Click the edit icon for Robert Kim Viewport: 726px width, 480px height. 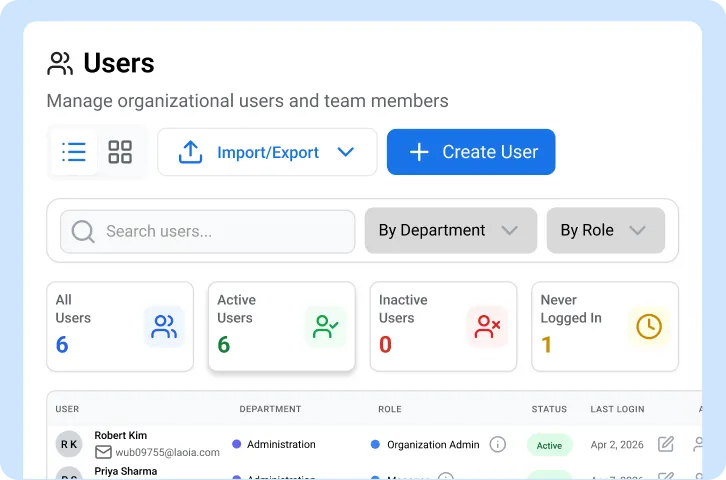click(x=666, y=444)
